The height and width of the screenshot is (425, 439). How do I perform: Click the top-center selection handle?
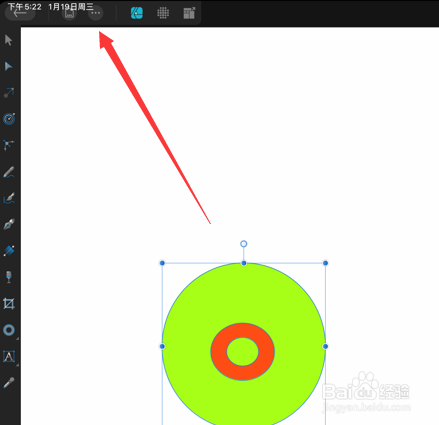point(244,263)
